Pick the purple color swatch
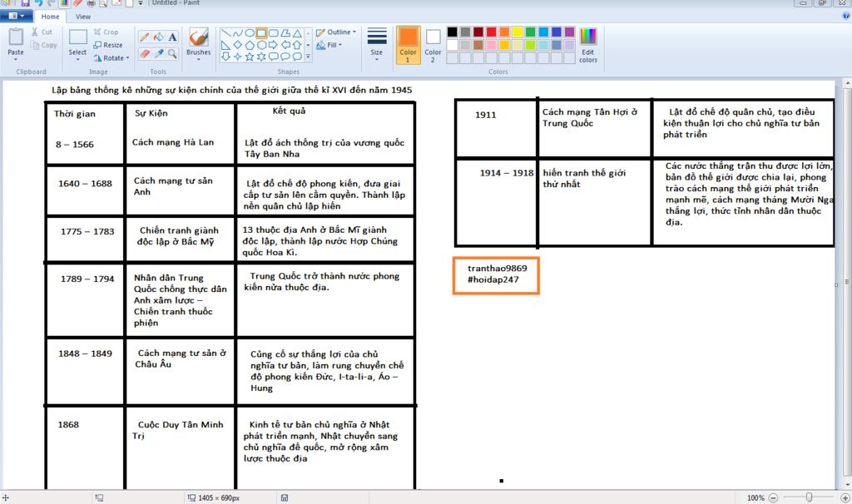The image size is (852, 504). 569,32
